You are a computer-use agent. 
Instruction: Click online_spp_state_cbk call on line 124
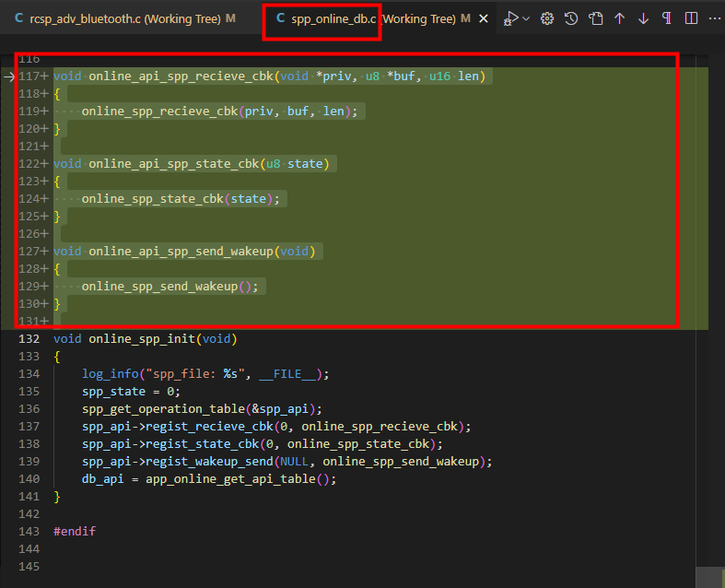[153, 199]
